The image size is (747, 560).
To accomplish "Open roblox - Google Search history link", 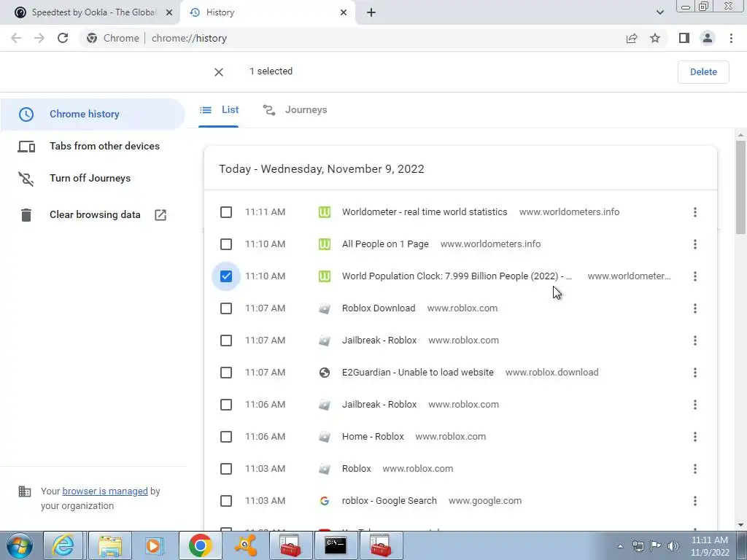I will tap(390, 501).
